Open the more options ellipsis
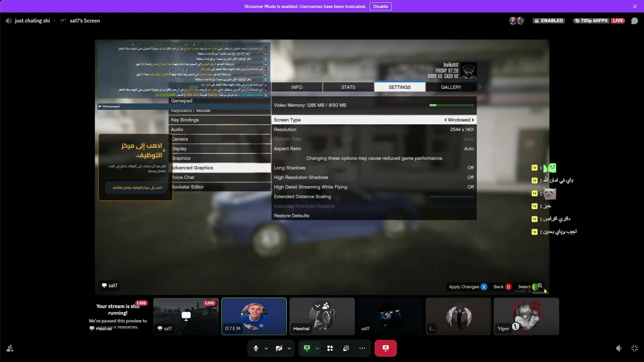 (x=362, y=348)
